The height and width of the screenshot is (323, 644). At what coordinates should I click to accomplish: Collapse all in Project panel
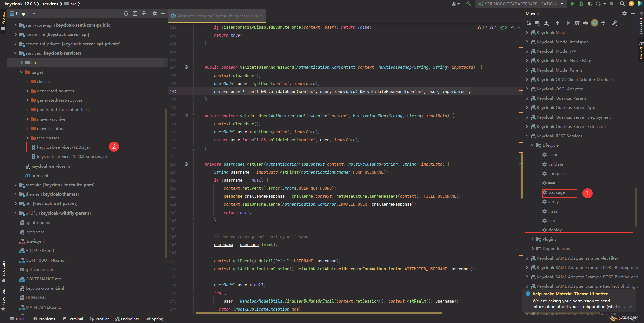pyautogui.click(x=144, y=13)
